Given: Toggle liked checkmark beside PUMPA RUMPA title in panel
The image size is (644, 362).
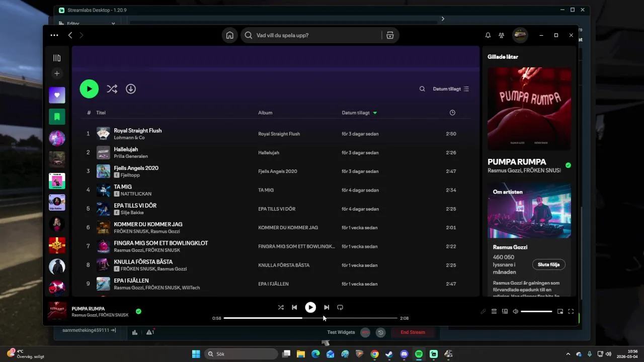Looking at the screenshot, I should coord(568,165).
